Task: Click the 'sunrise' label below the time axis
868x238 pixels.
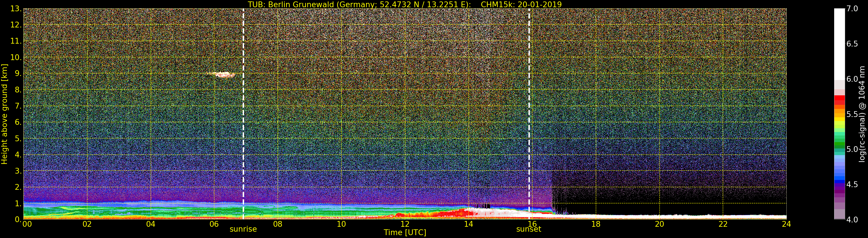Action: [x=243, y=229]
